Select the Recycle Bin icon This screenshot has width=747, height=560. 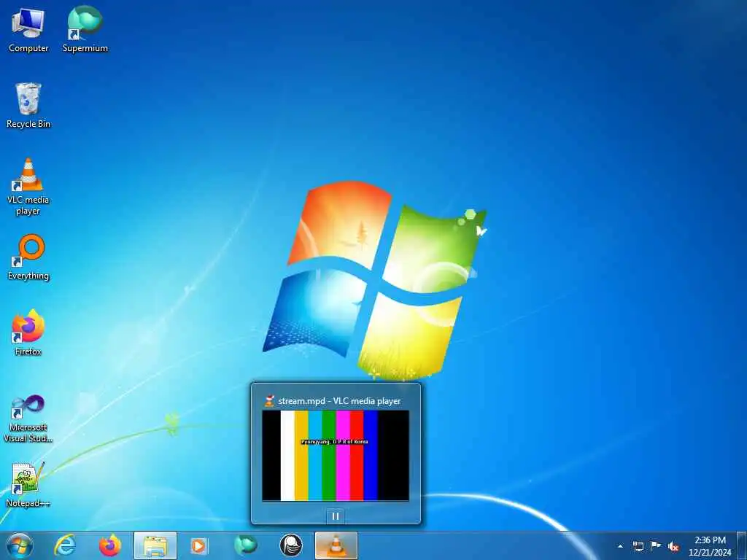coord(28,105)
